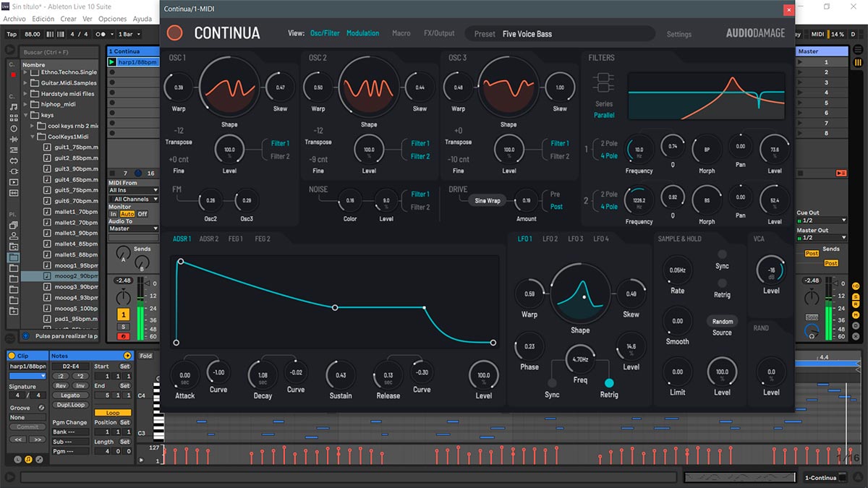Click the Continua orange power icon
The height and width of the screenshot is (488, 868).
click(174, 33)
